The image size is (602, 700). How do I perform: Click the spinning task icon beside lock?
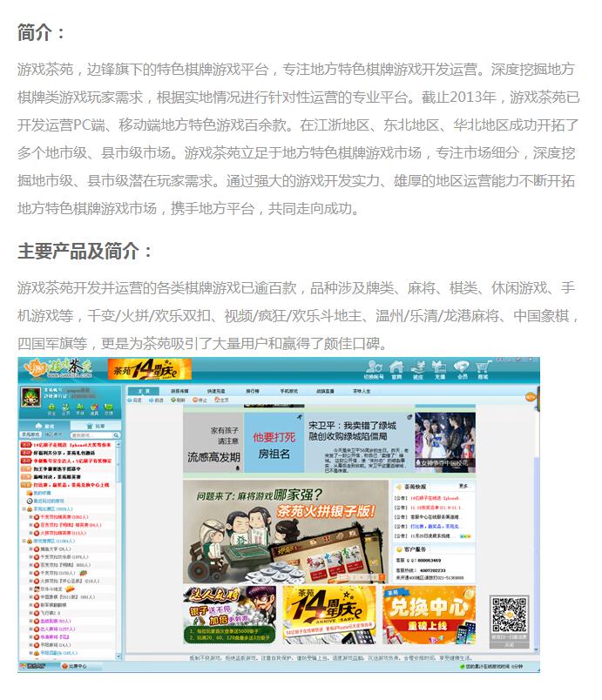coord(65,407)
